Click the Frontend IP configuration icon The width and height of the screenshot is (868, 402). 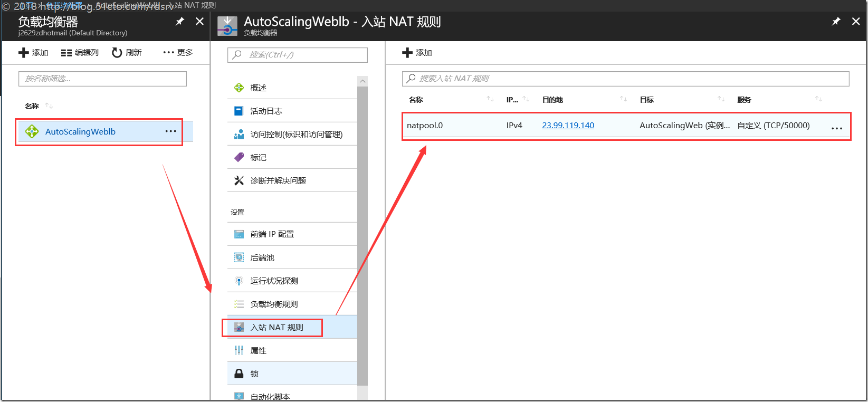click(239, 234)
